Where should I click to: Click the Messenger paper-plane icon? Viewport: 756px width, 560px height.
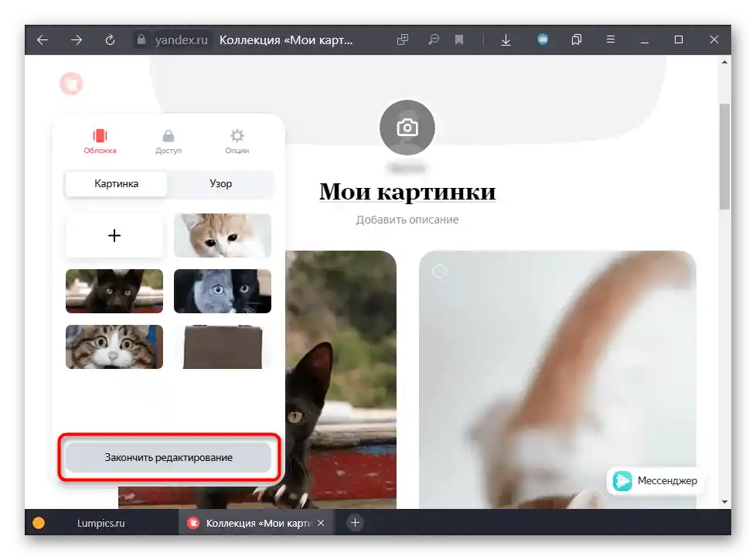click(622, 481)
